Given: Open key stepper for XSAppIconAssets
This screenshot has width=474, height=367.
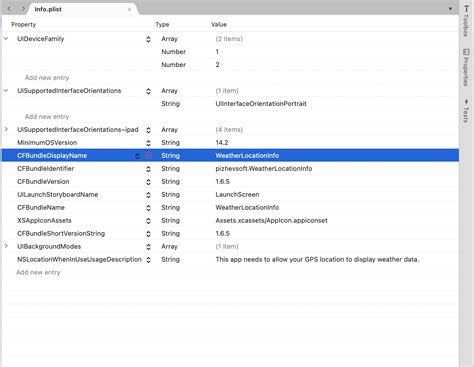Looking at the screenshot, I should pos(148,221).
